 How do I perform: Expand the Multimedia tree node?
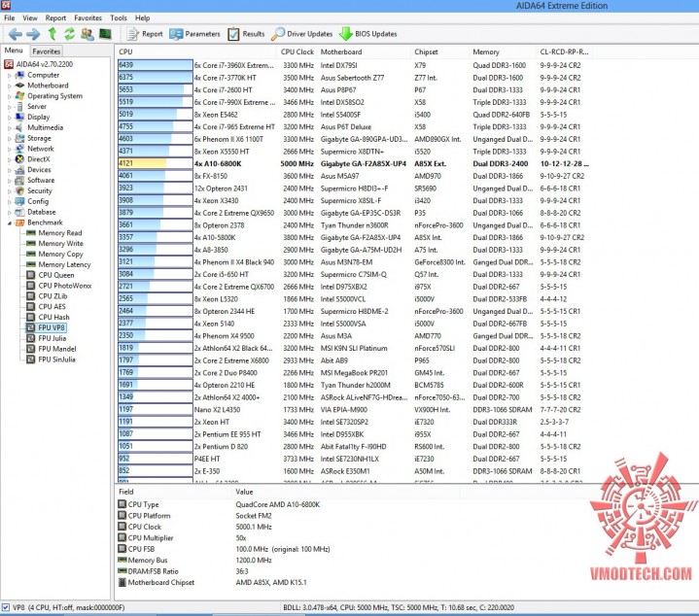(10, 128)
